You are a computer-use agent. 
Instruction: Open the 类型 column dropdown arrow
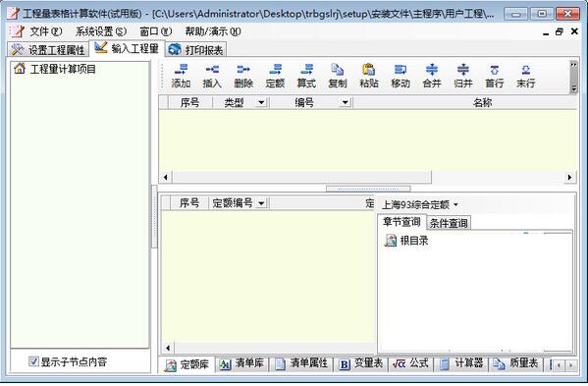[261, 102]
